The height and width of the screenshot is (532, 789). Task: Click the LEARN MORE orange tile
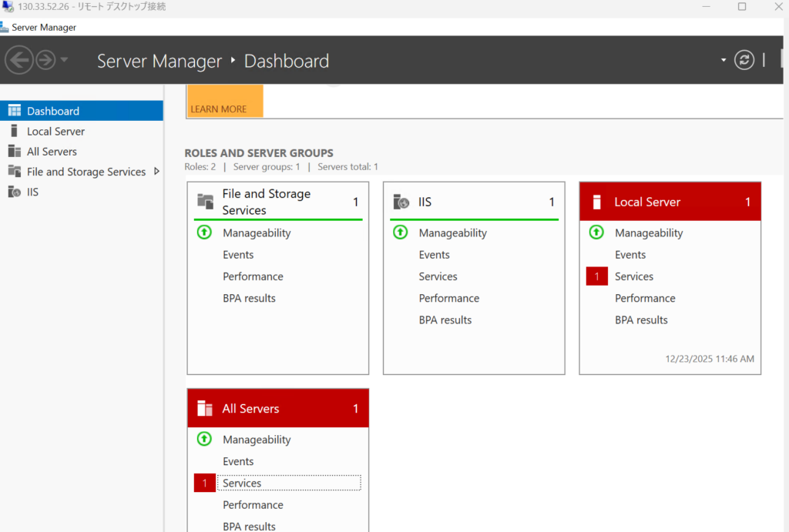click(224, 102)
